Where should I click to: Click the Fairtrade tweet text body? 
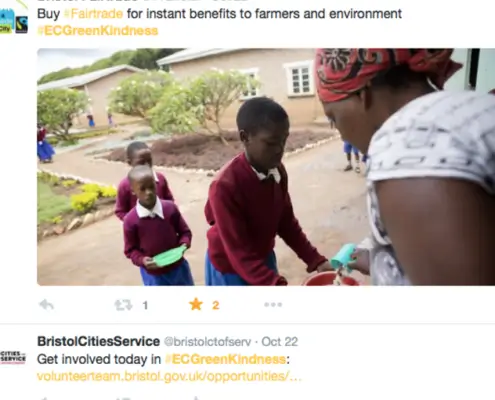pos(219,22)
